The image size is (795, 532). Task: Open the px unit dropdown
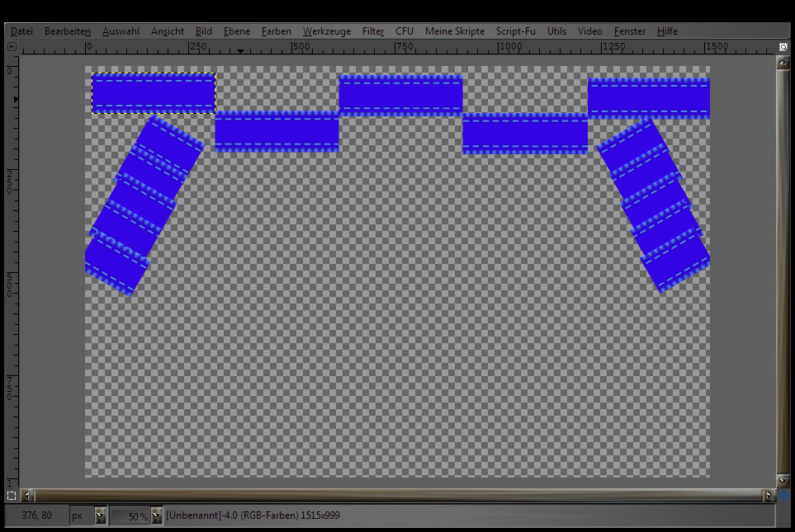point(100,516)
